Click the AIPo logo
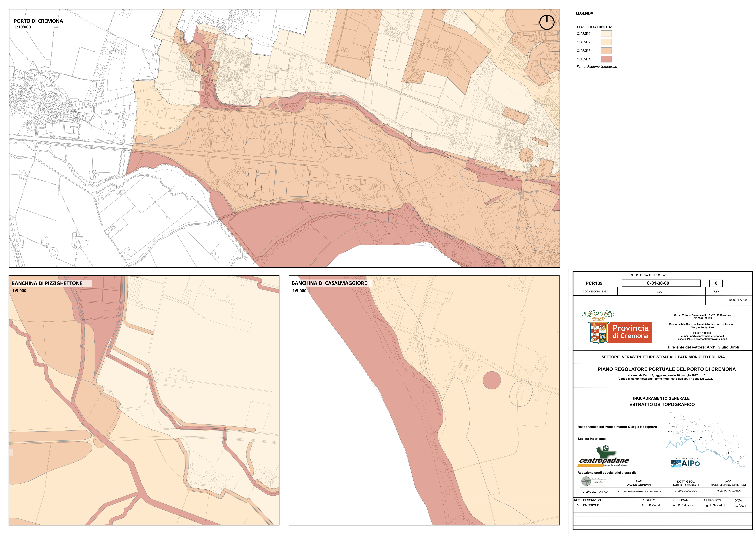Viewport: 756px width, 534px height. [685, 464]
